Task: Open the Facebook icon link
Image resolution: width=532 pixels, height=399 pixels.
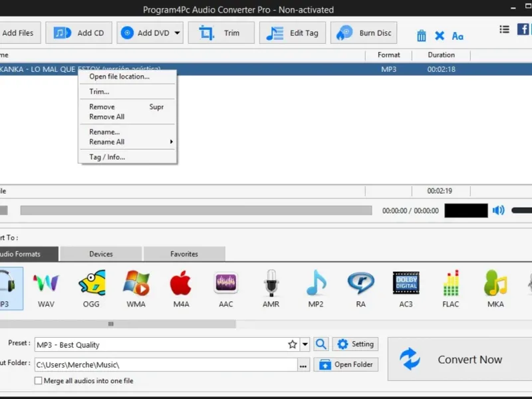Action: click(x=523, y=29)
